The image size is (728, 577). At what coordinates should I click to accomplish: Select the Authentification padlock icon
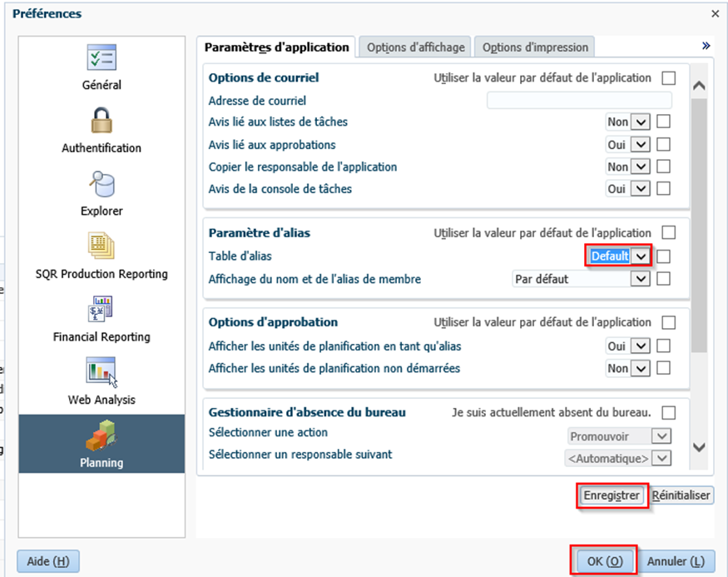pos(102,121)
